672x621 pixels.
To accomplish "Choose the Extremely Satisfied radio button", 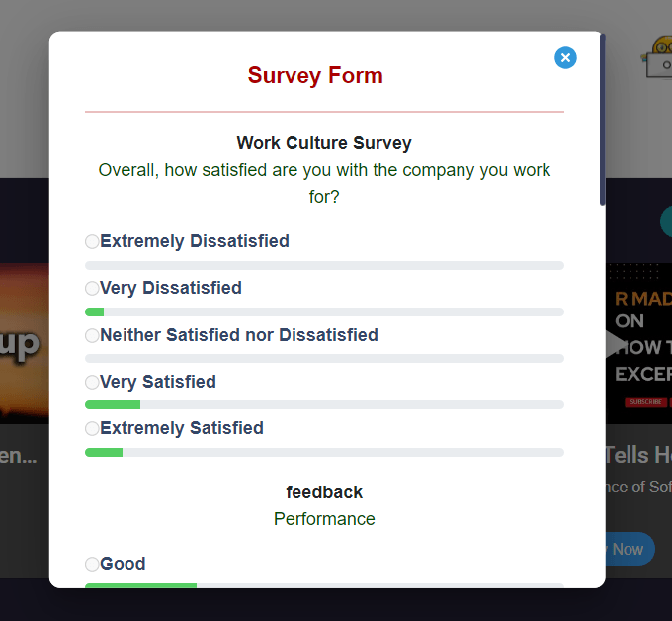I will [x=92, y=429].
